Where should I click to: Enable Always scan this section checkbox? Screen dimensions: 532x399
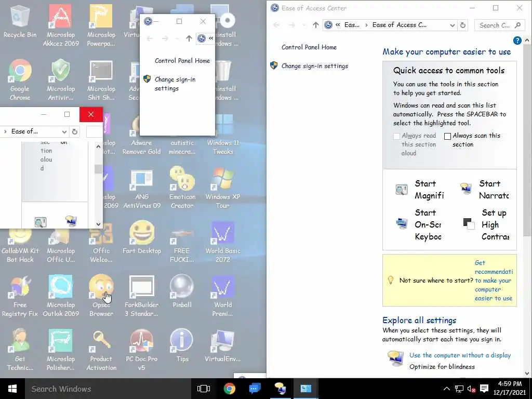447,136
